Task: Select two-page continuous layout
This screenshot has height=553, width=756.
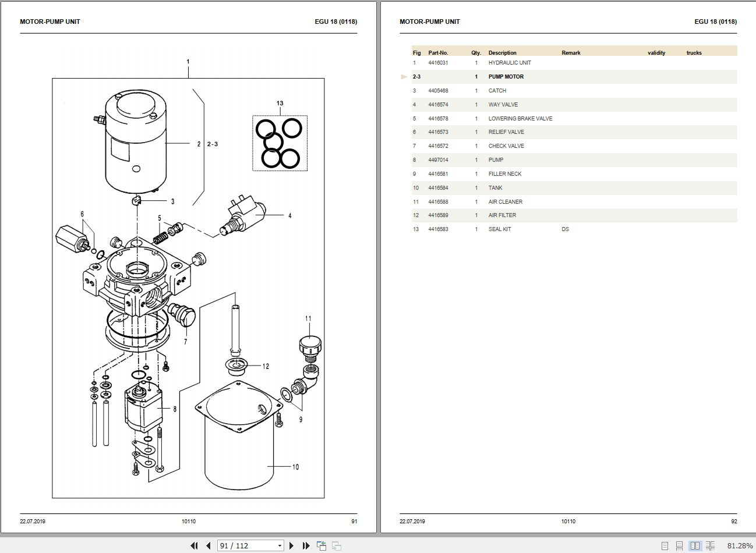Action: pos(710,546)
